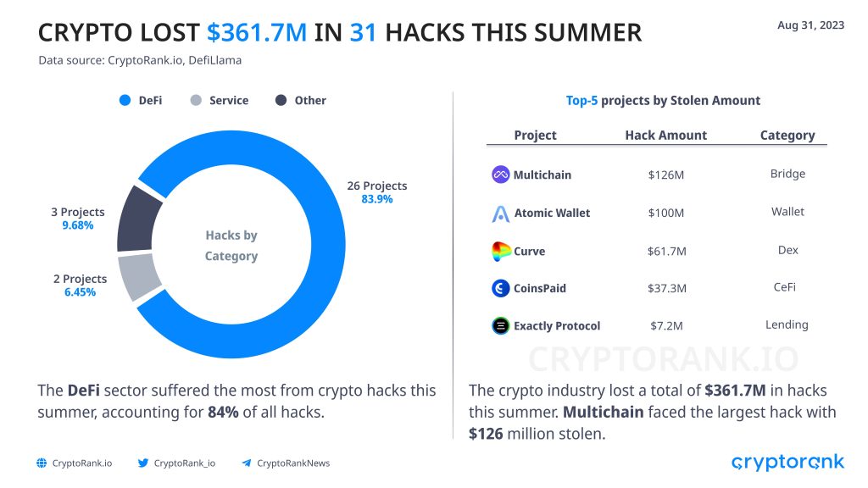
Task: Click the dark Other donut segment
Action: click(138, 219)
